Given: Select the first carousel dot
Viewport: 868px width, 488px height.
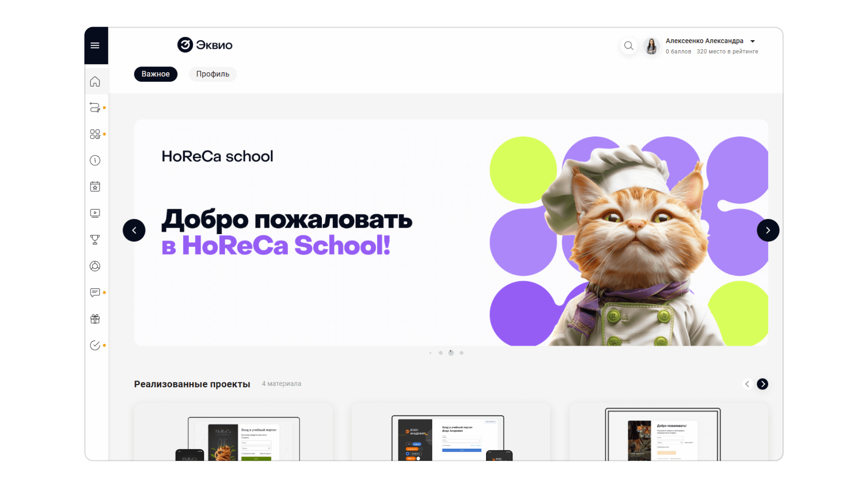Looking at the screenshot, I should [430, 353].
